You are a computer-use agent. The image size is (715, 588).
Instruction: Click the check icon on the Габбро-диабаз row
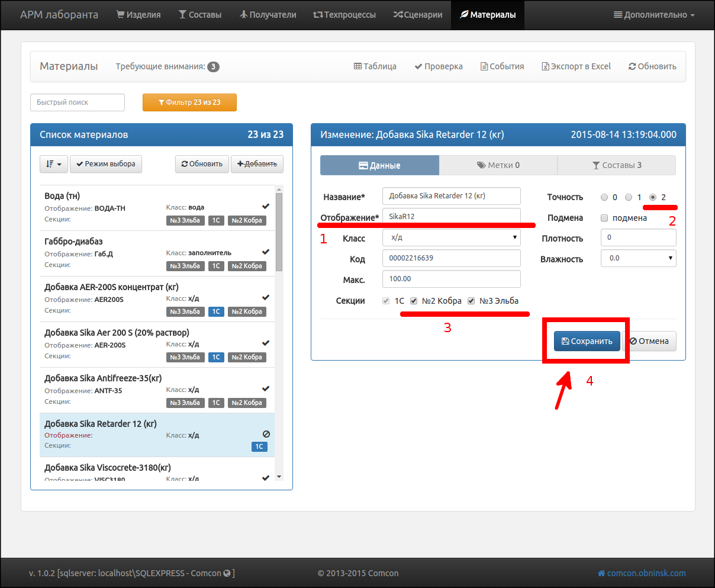tap(266, 252)
